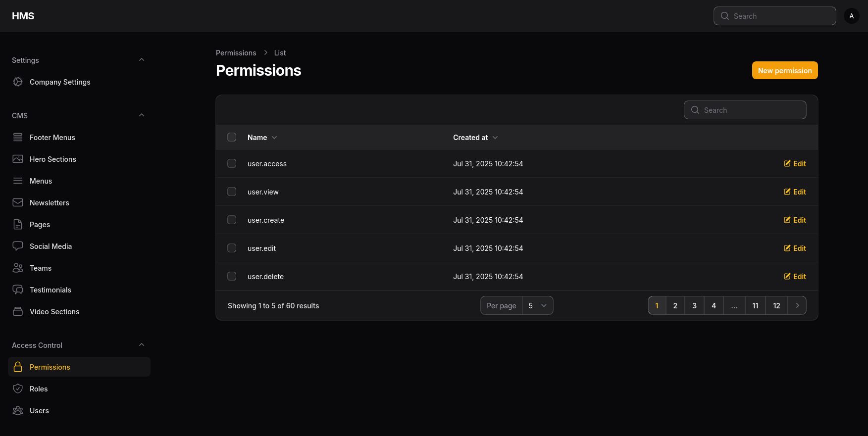Click the magnifier icon in the table search
The width and height of the screenshot is (868, 436).
pos(695,110)
